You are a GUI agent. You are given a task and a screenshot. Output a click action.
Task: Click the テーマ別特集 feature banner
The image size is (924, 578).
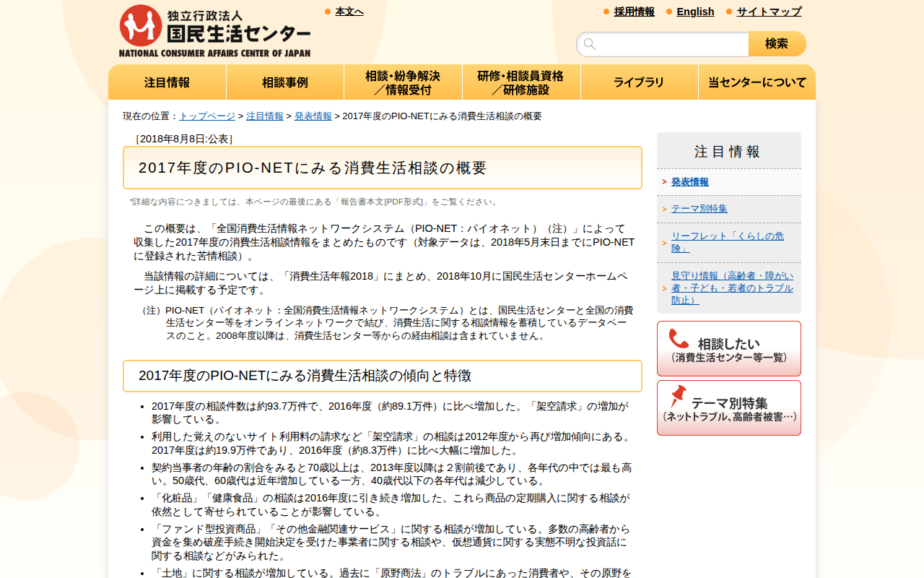(729, 408)
